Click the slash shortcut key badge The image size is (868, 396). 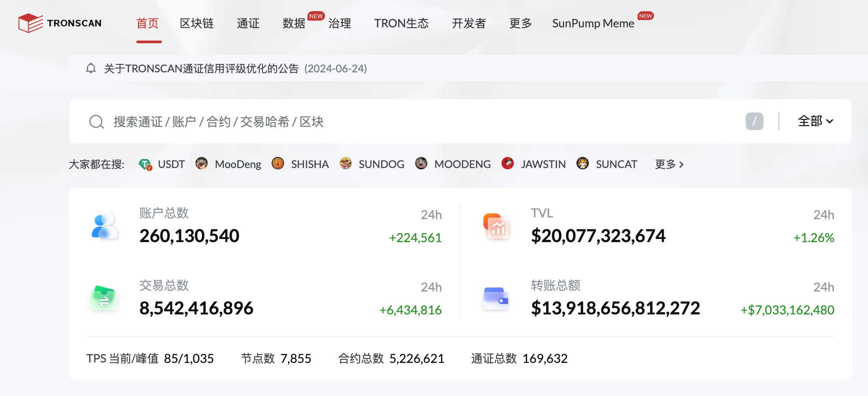point(755,121)
